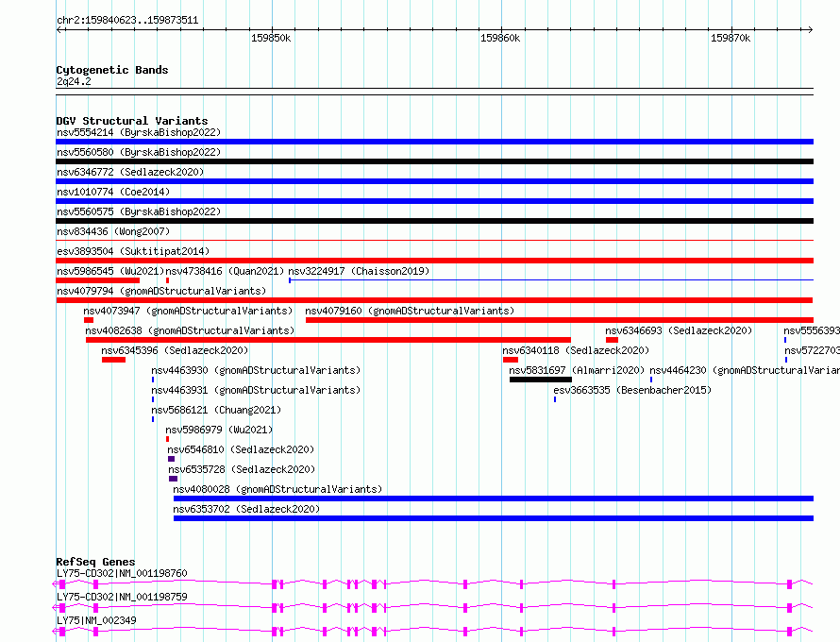840x642 pixels.
Task: Click blue bar of nsv5554214 variant
Action: [434, 142]
